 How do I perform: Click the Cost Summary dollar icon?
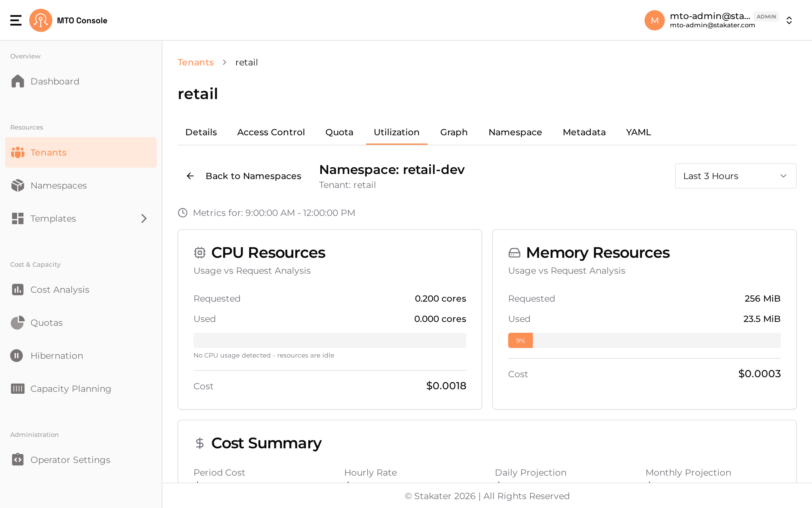coord(200,443)
